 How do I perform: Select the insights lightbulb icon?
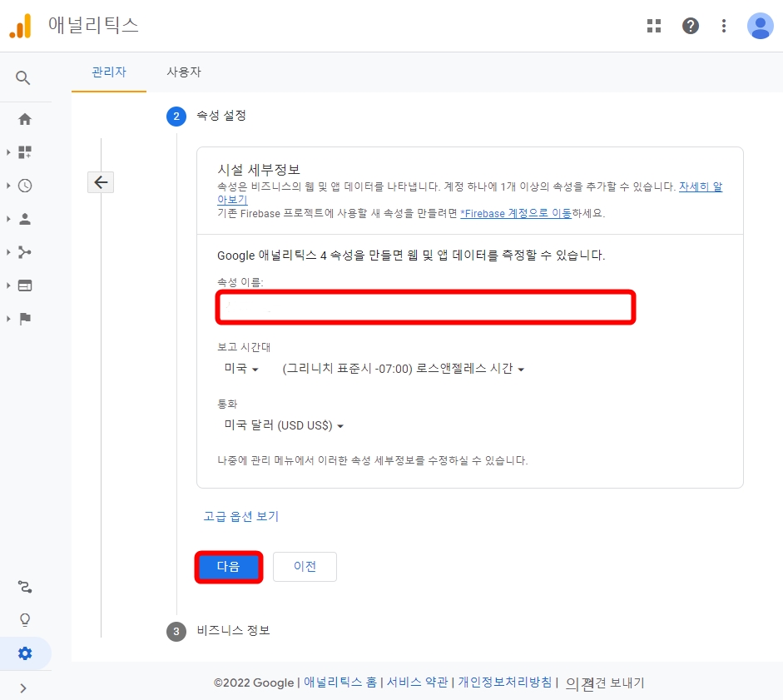25,619
